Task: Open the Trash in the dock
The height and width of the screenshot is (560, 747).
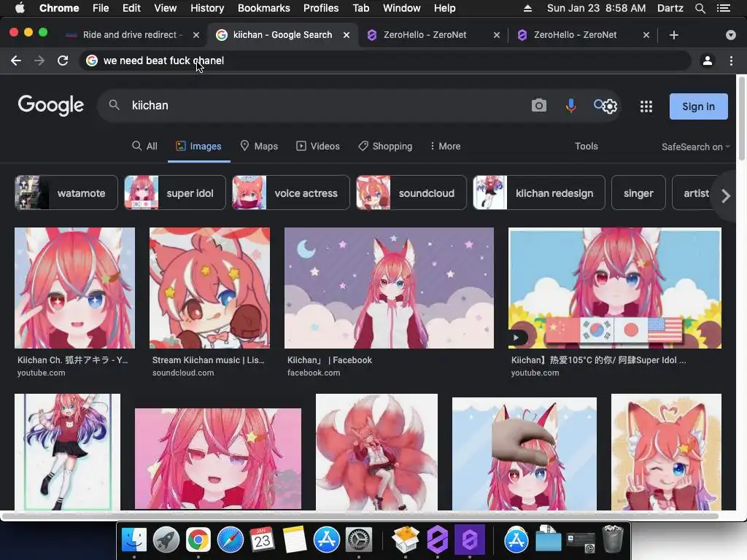Action: (x=613, y=539)
